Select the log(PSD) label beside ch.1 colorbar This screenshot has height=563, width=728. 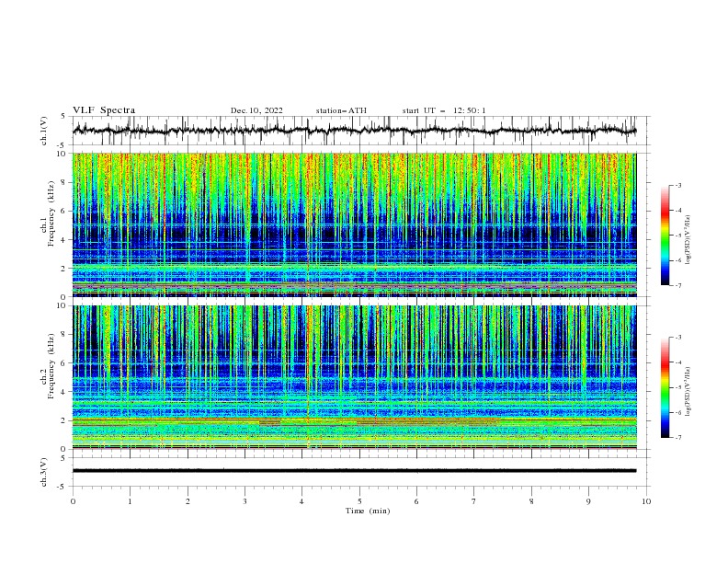click(x=688, y=240)
